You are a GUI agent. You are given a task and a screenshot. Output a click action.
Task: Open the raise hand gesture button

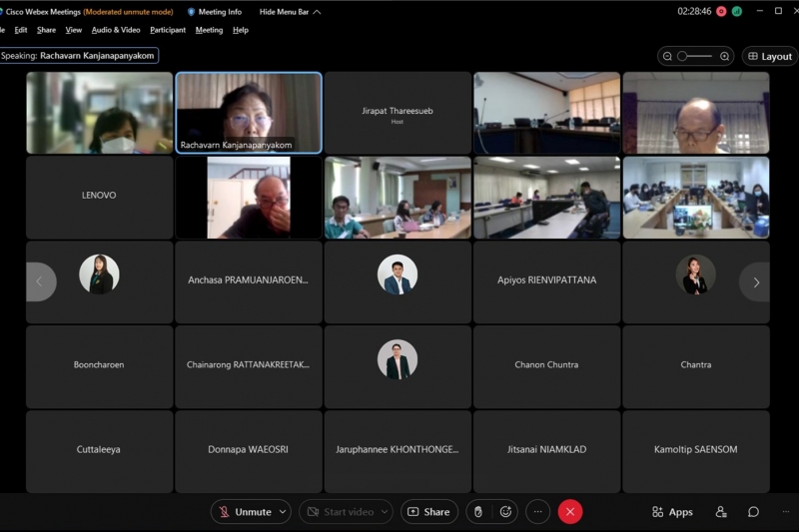478,512
